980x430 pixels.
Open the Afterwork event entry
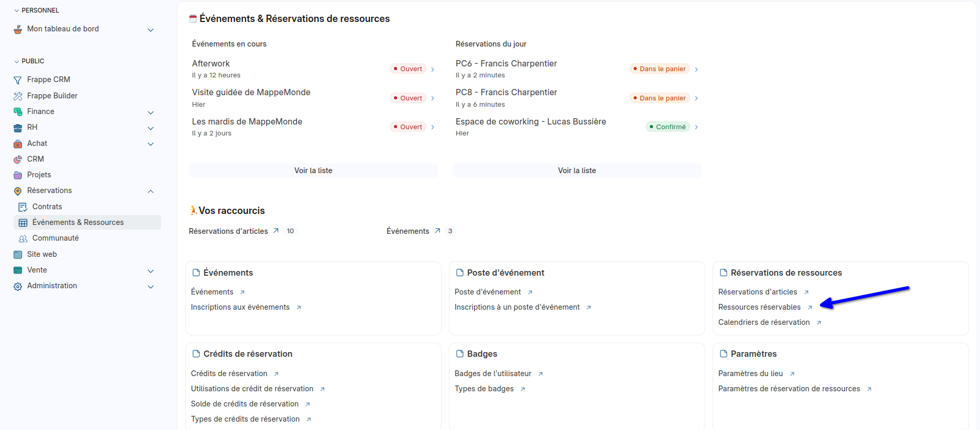pos(211,63)
